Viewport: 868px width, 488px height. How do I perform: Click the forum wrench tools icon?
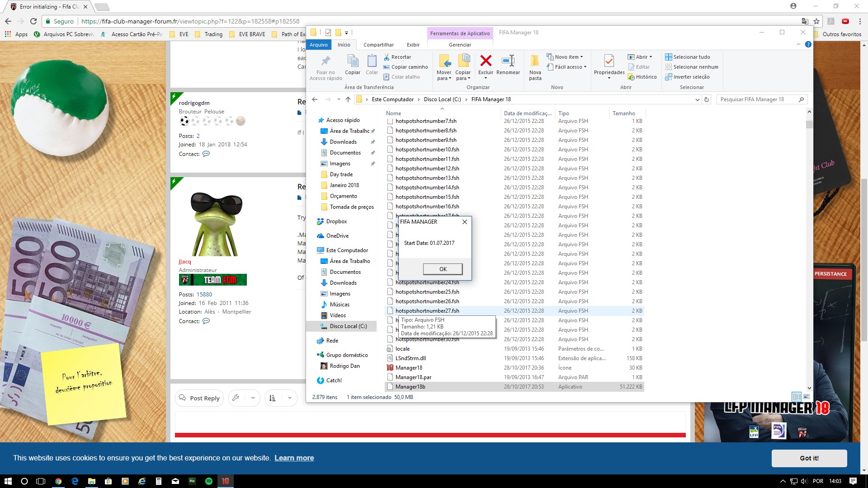coord(236,398)
